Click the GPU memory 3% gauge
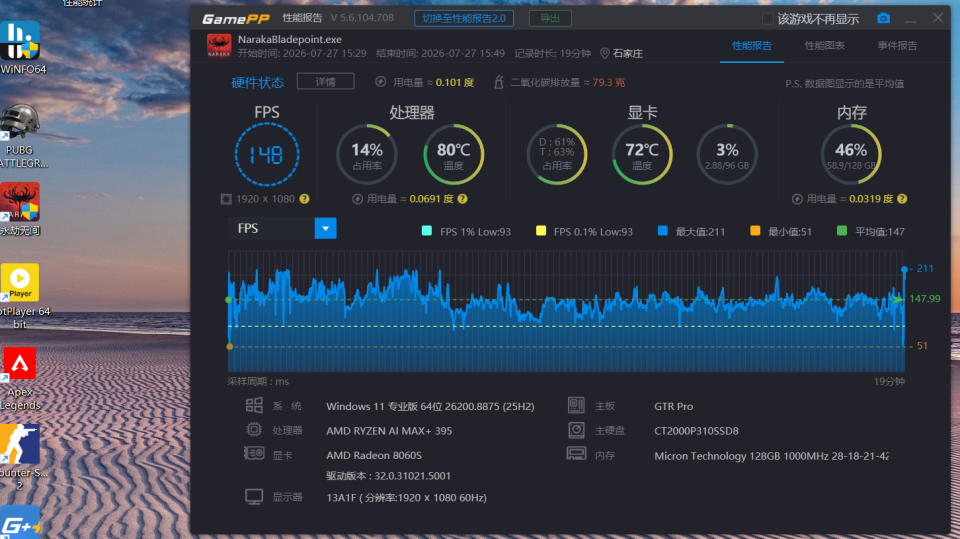The height and width of the screenshot is (539, 960). coord(727,154)
